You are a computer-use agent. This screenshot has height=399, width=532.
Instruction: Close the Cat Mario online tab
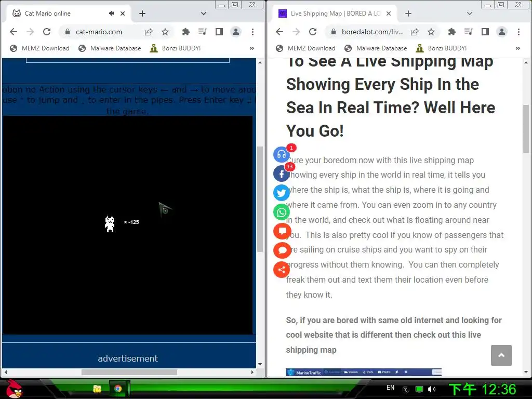pos(123,14)
